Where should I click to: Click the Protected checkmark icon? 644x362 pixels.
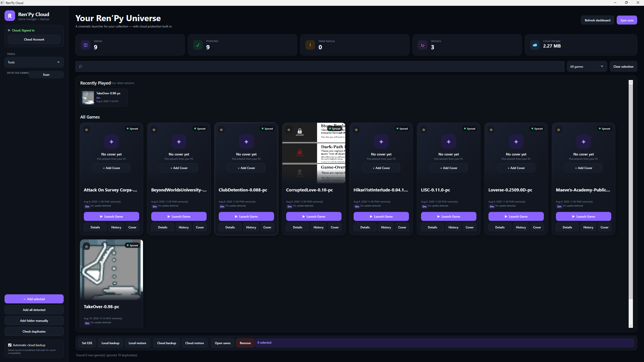tap(198, 45)
